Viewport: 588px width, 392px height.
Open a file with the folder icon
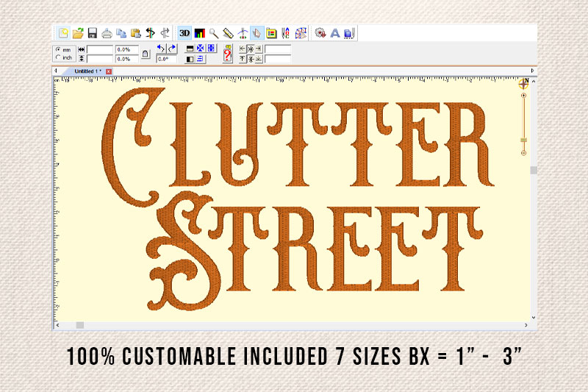tap(78, 33)
